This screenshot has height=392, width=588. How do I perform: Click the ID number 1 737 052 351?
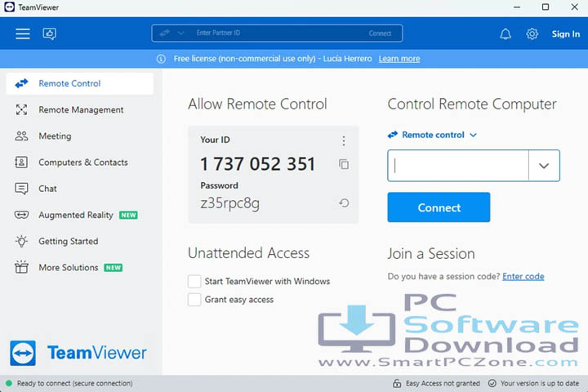pos(257,164)
